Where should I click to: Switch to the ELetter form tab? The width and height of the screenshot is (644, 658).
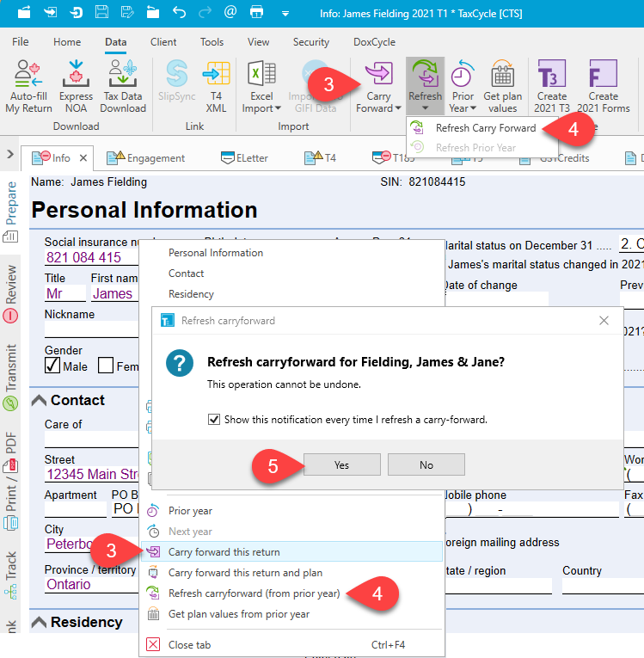click(x=244, y=157)
